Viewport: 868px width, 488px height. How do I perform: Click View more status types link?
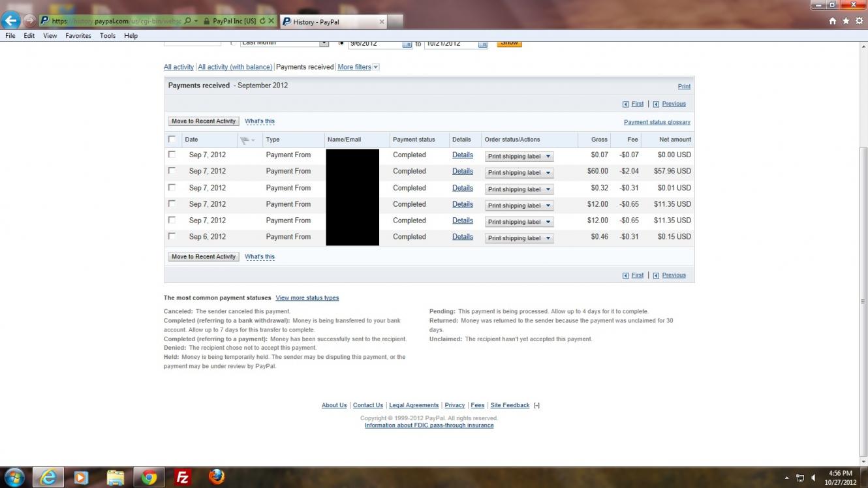pos(307,298)
